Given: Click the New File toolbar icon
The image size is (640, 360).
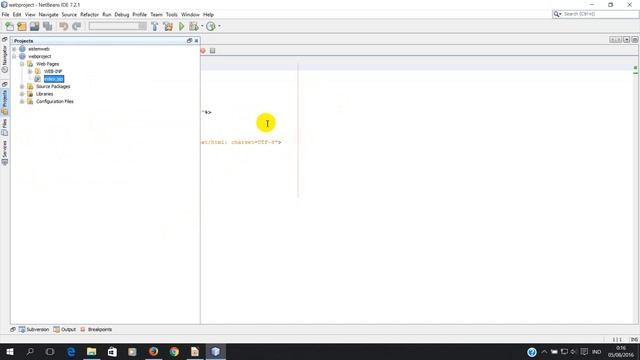Looking at the screenshot, I should [9, 27].
